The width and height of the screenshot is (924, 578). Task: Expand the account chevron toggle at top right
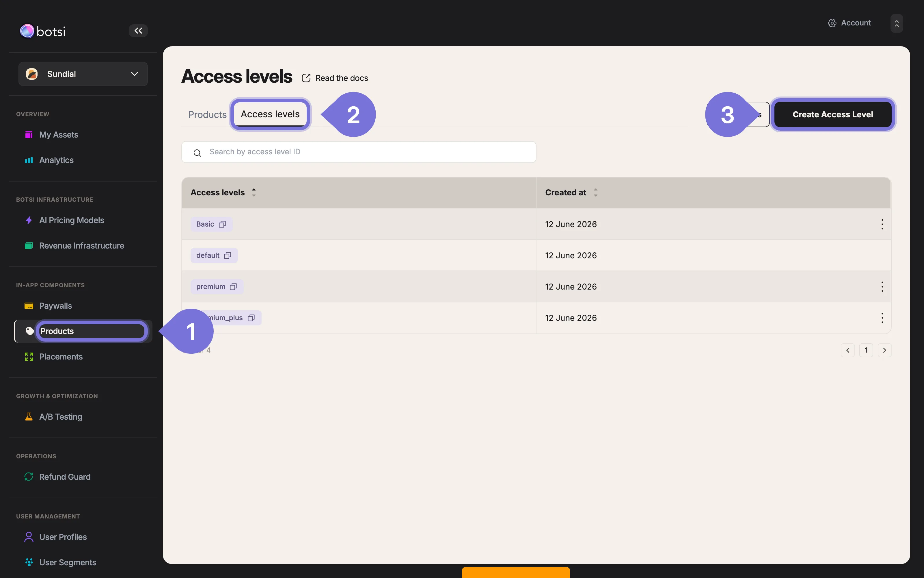[897, 23]
